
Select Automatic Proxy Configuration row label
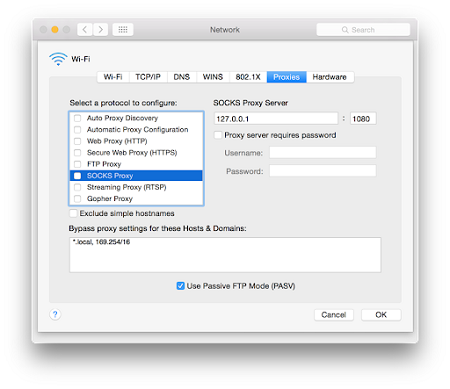(x=137, y=129)
